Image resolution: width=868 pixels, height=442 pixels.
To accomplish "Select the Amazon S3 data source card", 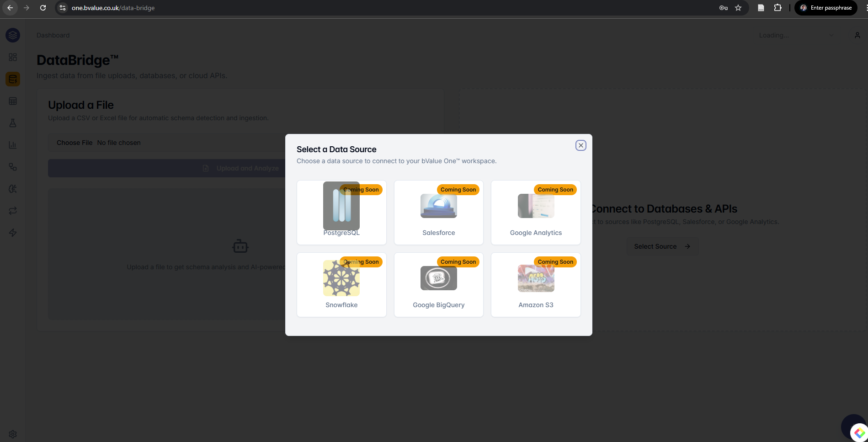I will pyautogui.click(x=535, y=284).
